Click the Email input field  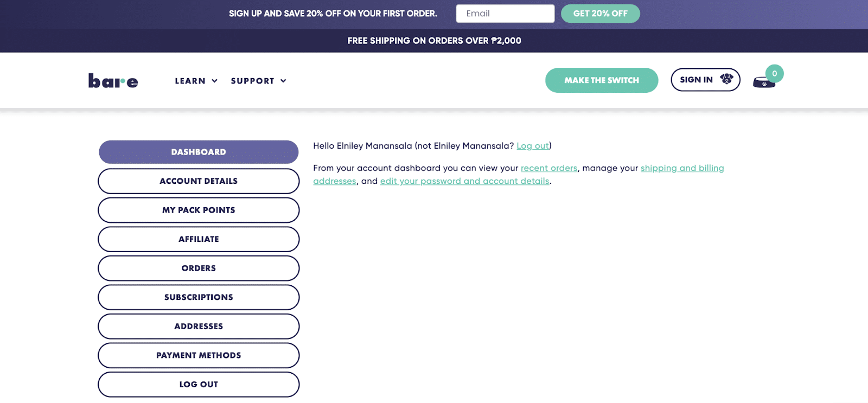pyautogui.click(x=505, y=14)
